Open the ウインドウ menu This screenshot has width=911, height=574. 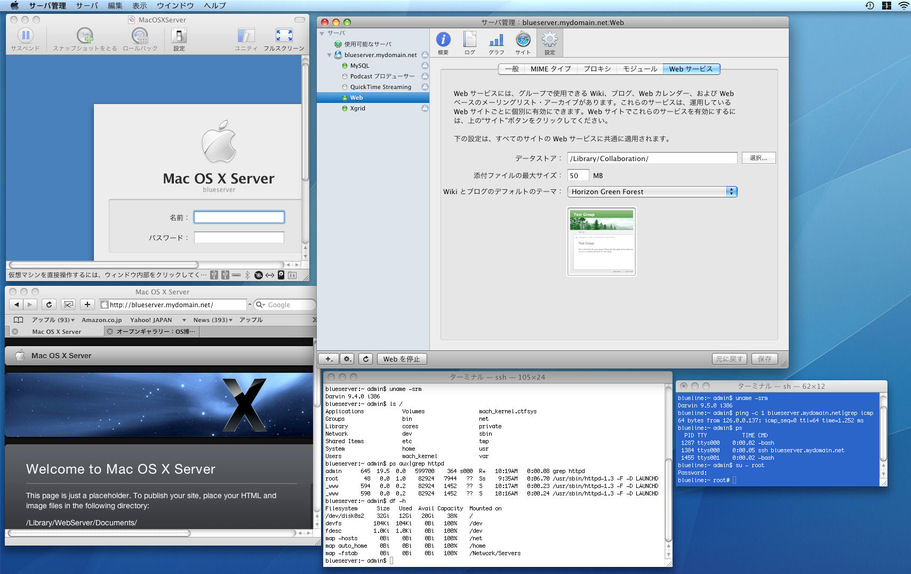click(175, 5)
